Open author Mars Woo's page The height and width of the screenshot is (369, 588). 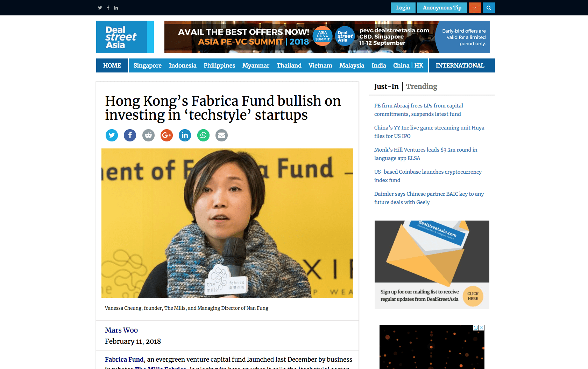[121, 330]
